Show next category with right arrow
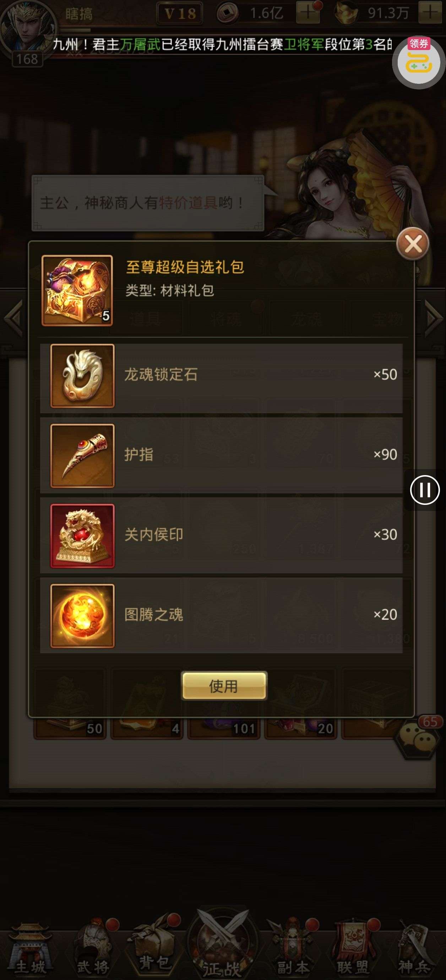Screen dimensions: 446x980 (433, 318)
